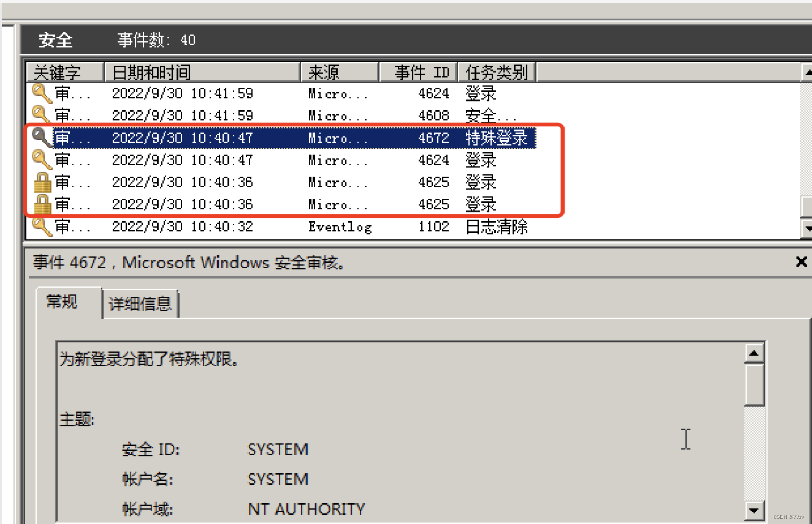812x524 pixels.
Task: Click event list scrollbar down arrow
Action: click(x=806, y=228)
